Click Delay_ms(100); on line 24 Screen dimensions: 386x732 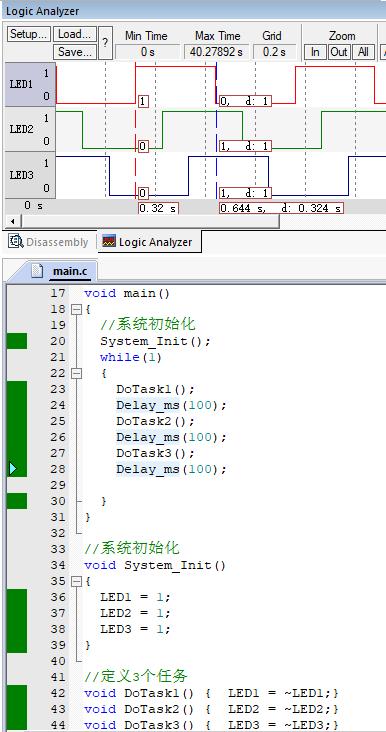click(x=171, y=405)
